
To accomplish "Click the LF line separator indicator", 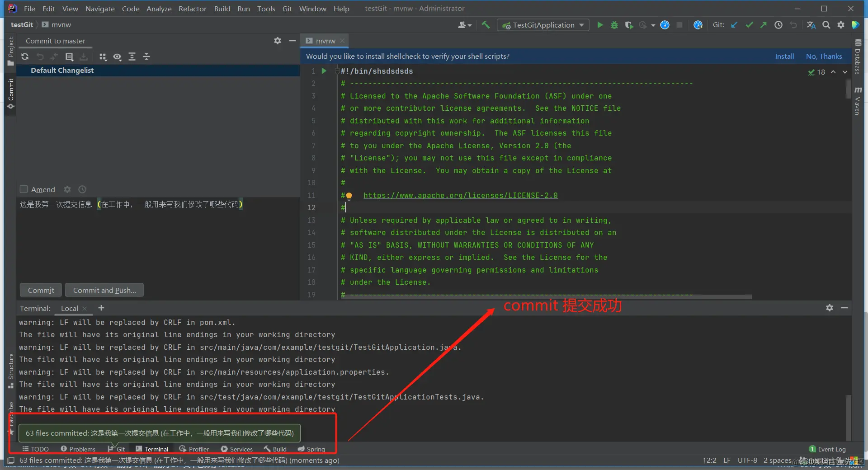I will coord(726,460).
